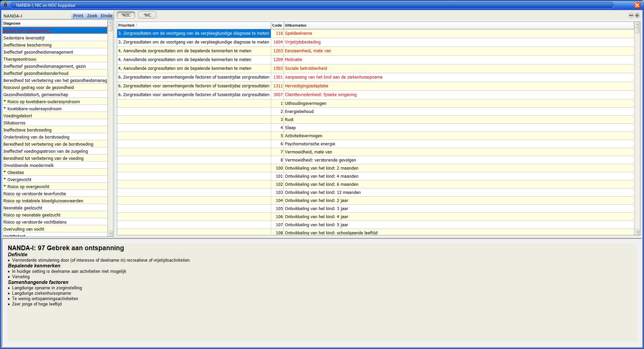Click the minus zoom-out icon
The image size is (644, 349).
click(x=631, y=16)
